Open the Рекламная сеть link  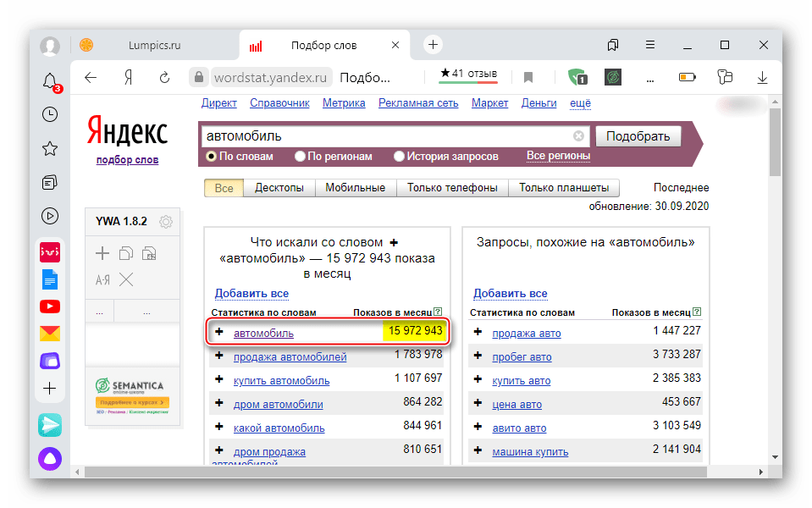point(418,103)
